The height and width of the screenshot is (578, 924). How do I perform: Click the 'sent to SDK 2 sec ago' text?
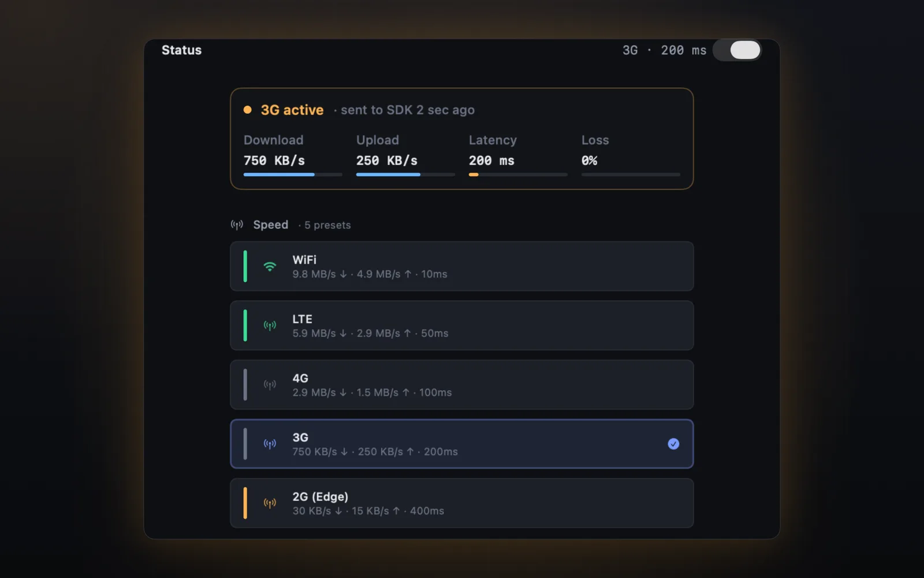(x=408, y=110)
